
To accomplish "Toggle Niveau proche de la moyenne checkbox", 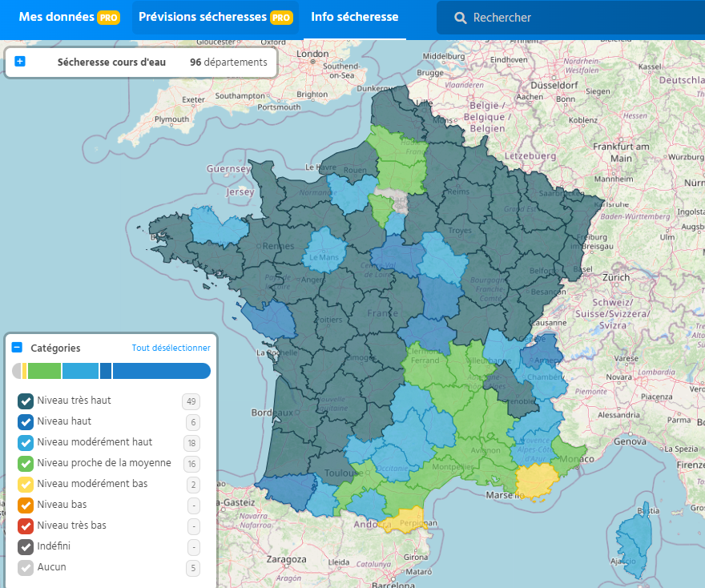I will [x=26, y=464].
